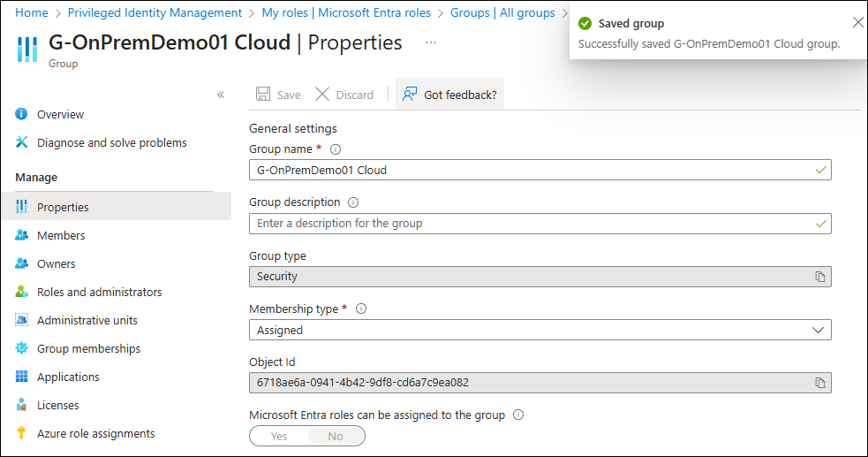Navigate to Privileged Identity Management breadcrumb
Screen dimensions: 868x457
155,12
